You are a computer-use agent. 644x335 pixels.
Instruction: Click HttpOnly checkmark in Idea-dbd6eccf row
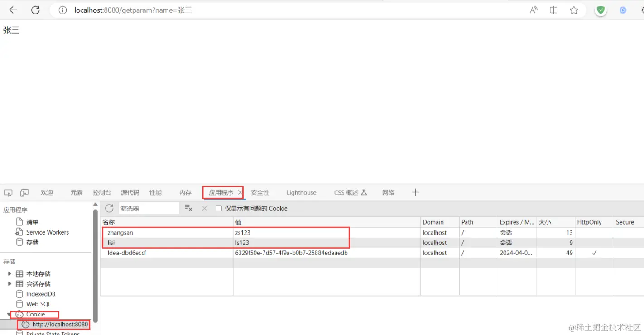[x=594, y=253]
